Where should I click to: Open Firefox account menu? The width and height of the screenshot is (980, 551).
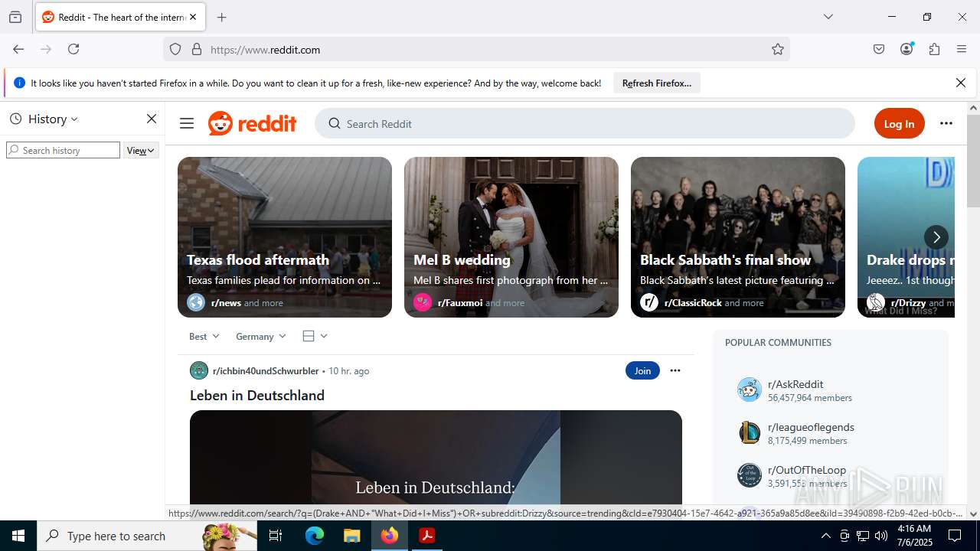(906, 49)
